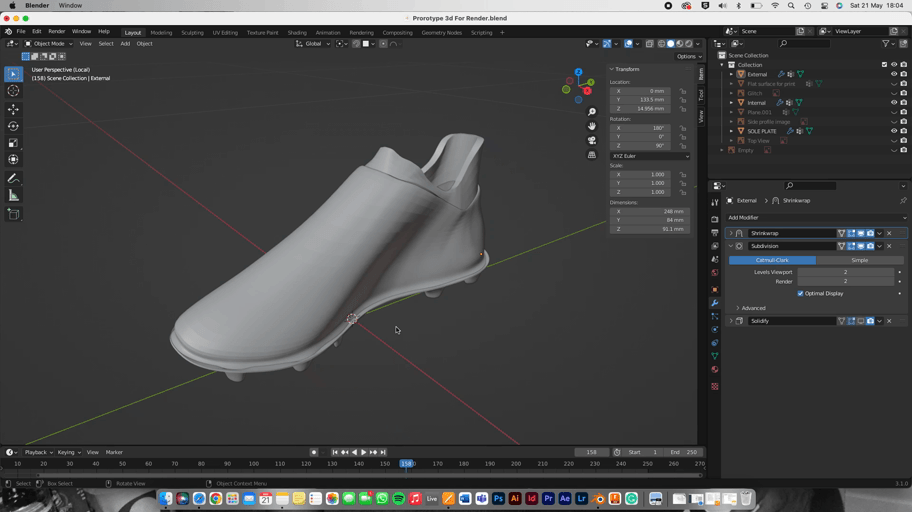Open Blender app in the Dock

[x=598, y=499]
